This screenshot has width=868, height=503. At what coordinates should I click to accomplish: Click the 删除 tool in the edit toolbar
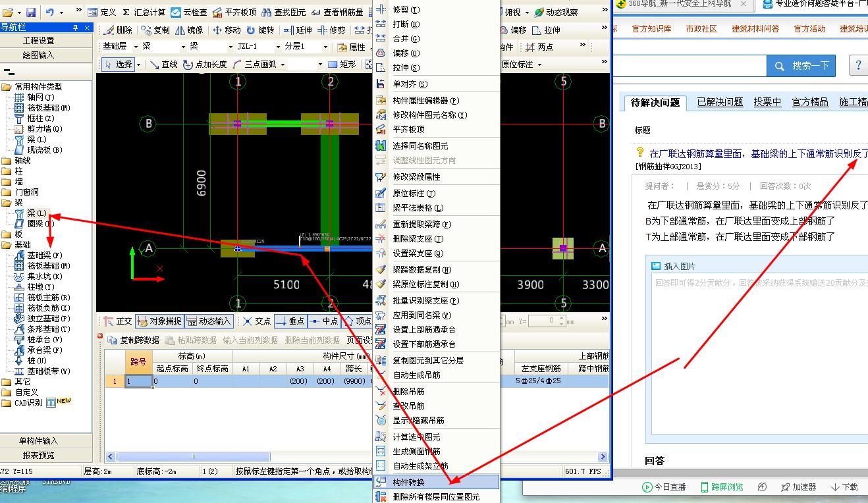pos(118,30)
